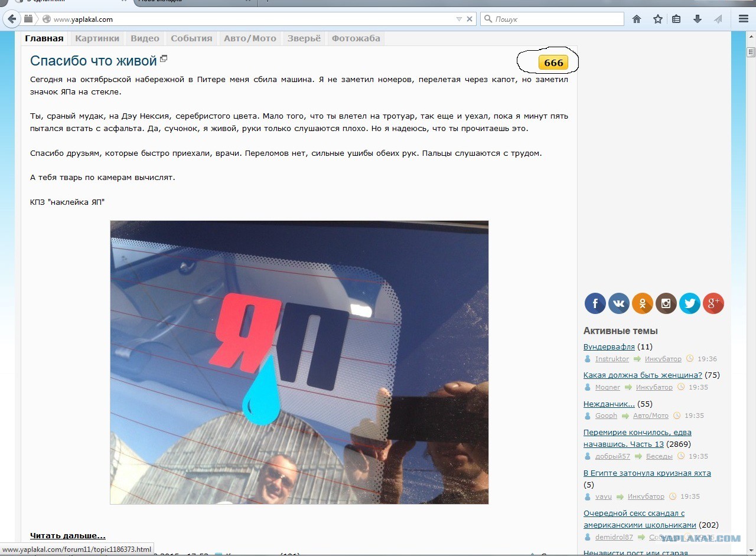Viewport: 756px width, 556px height.
Task: Open user profile demidrol87
Action: coord(614,537)
